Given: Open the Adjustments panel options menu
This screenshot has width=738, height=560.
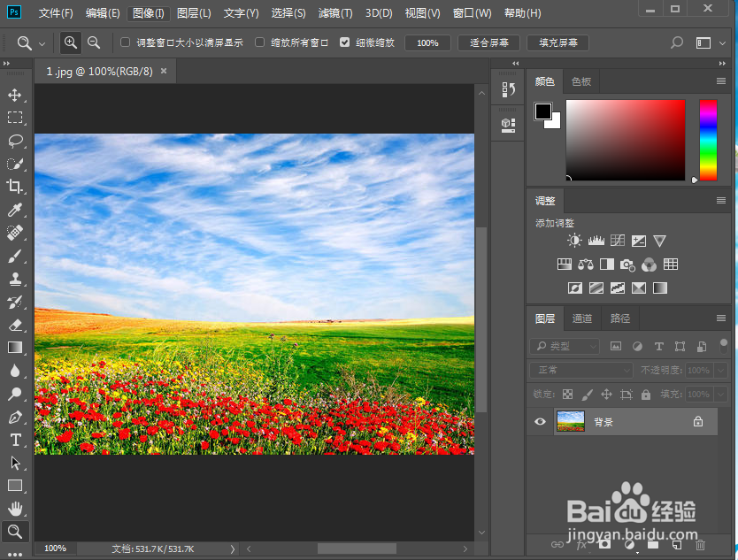Looking at the screenshot, I should (x=720, y=201).
